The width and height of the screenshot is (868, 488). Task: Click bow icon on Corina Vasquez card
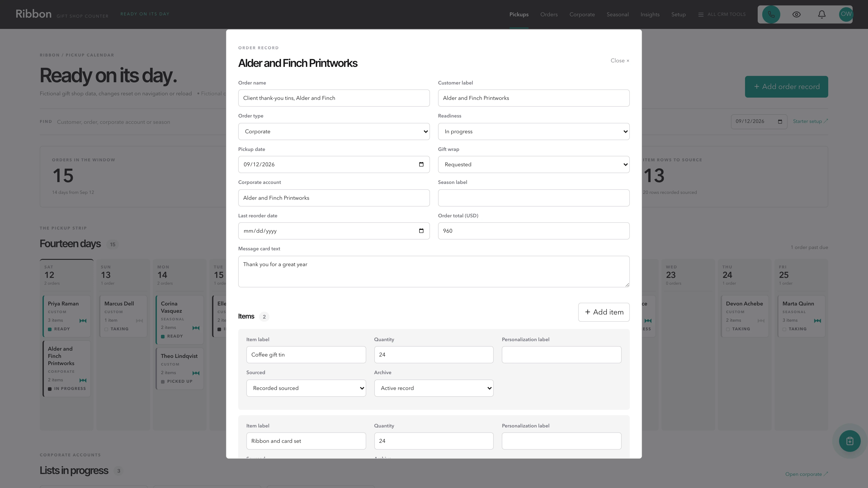[x=196, y=328]
